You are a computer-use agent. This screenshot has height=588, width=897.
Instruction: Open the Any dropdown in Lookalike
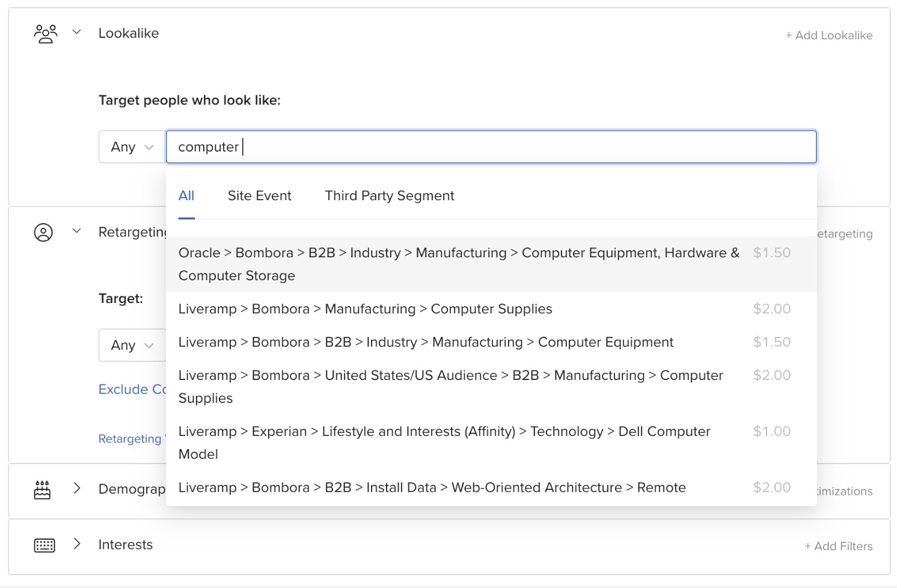coord(132,147)
